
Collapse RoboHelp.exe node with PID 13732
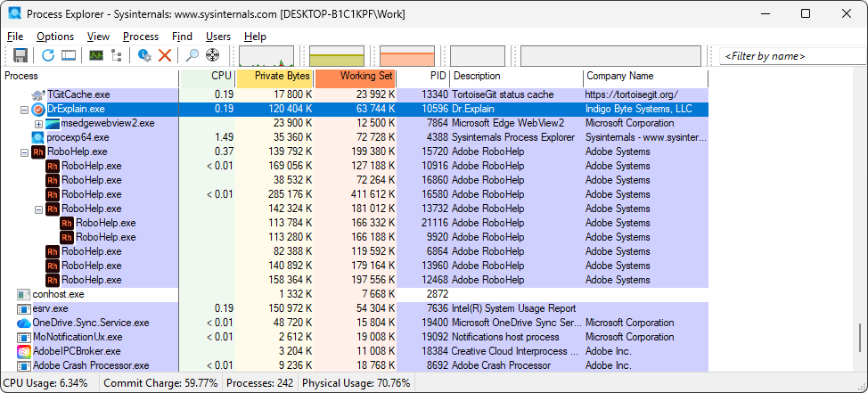tap(38, 209)
